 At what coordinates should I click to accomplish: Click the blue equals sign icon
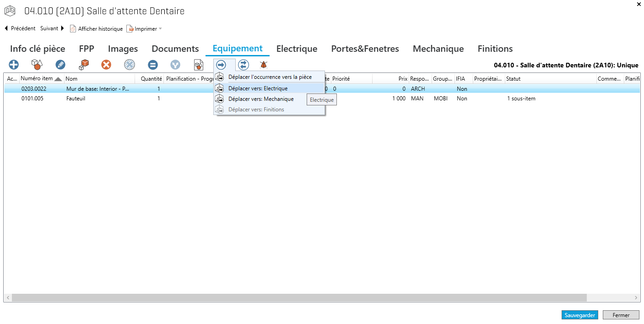153,65
